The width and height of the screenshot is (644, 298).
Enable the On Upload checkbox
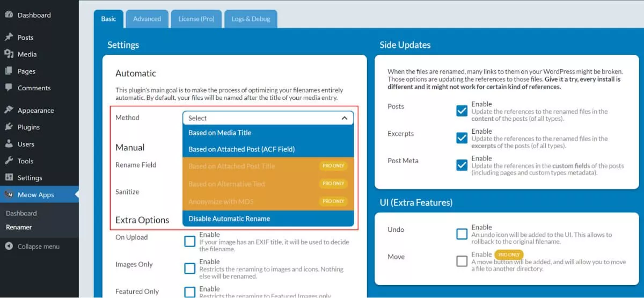(x=189, y=241)
